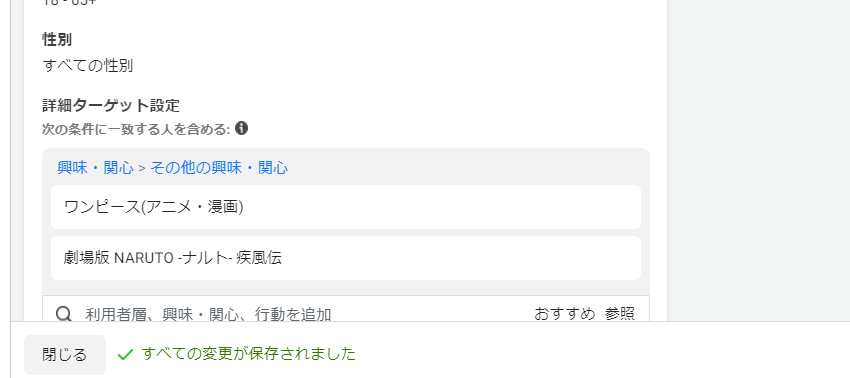Click the 性別 section label
This screenshot has height=378, width=850.
(x=57, y=40)
